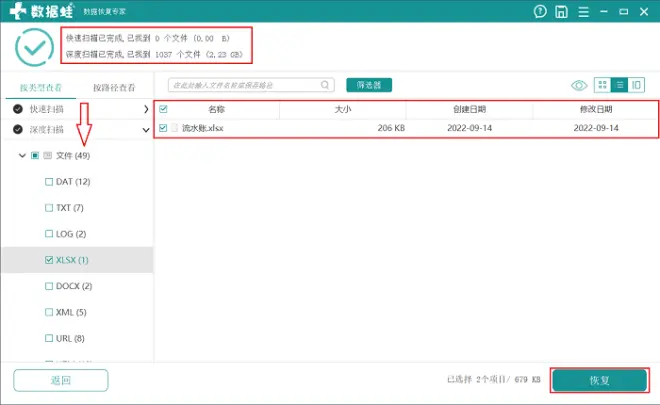Click the 返回 back button
This screenshot has height=405, width=660.
[x=60, y=381]
